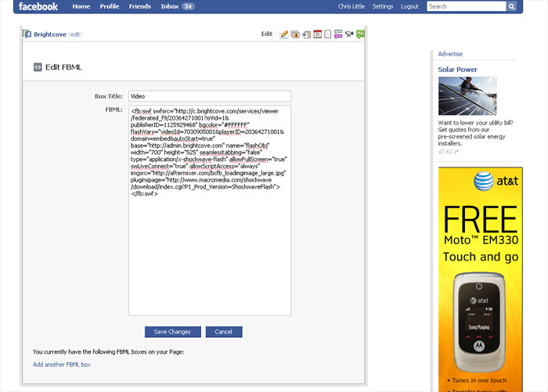Open the Photos app icon
Image resolution: width=548 pixels, height=392 pixels.
295,34
